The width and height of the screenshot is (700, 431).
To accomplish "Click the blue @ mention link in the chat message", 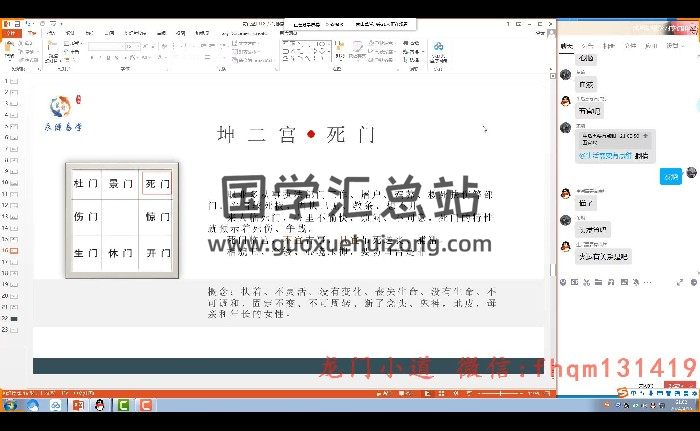I will (x=605, y=155).
